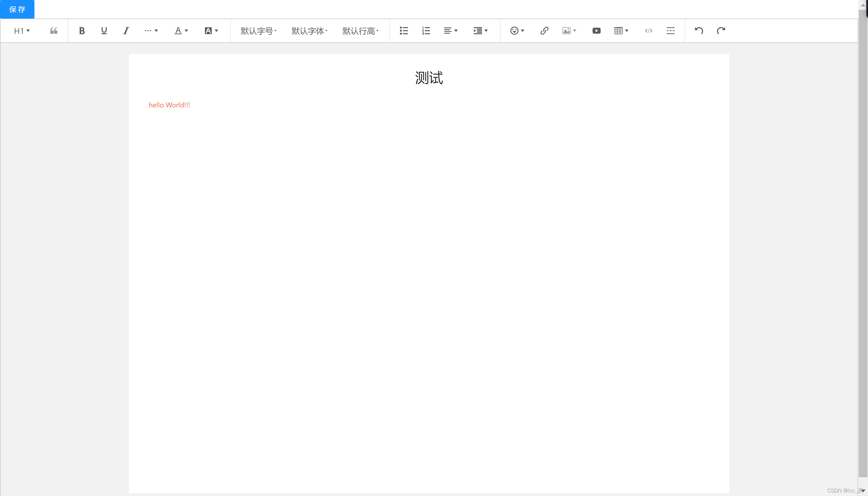Toggle italic formatting
The image size is (868, 496).
126,31
